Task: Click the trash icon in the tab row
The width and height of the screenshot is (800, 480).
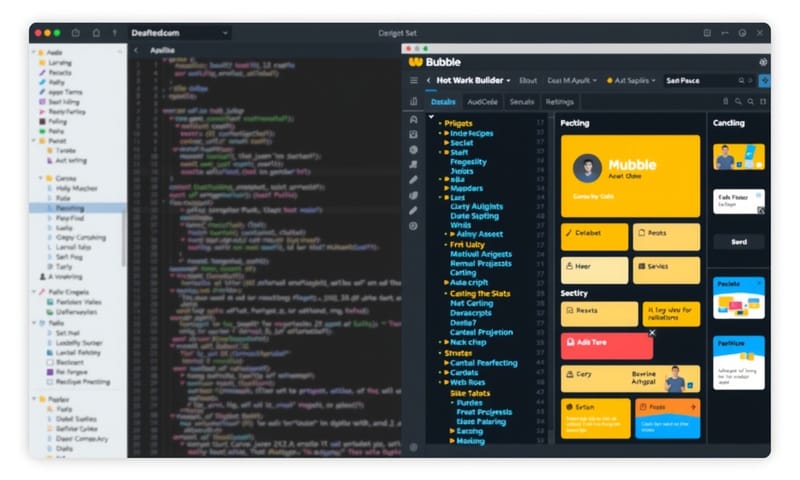Action: 725,102
